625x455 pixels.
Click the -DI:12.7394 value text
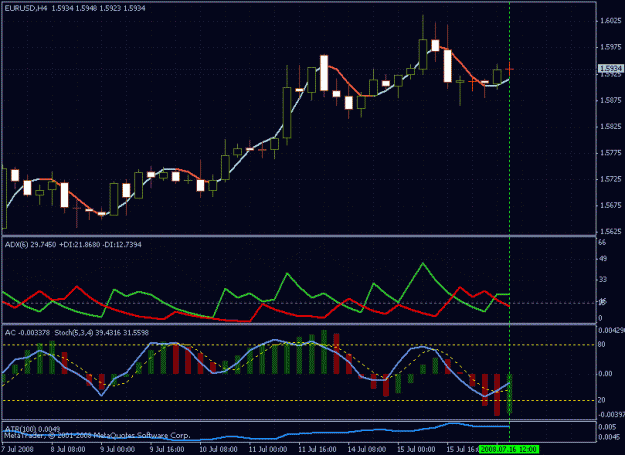122,245
